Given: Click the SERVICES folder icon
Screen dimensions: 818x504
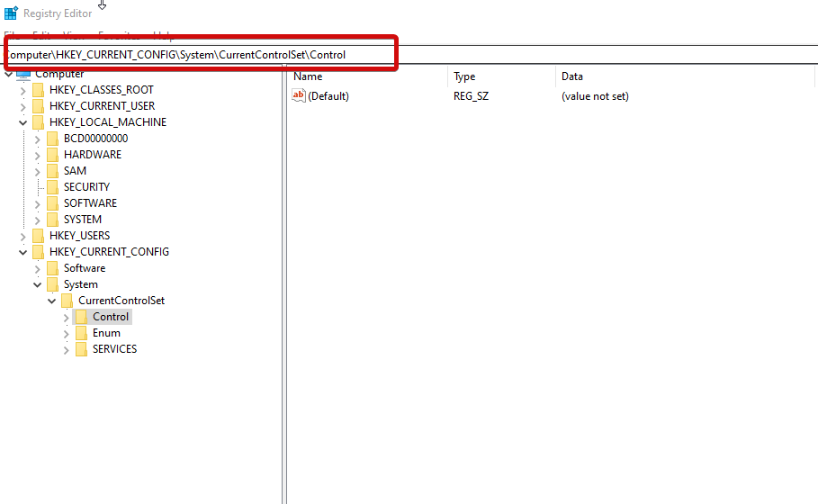Looking at the screenshot, I should tap(81, 349).
